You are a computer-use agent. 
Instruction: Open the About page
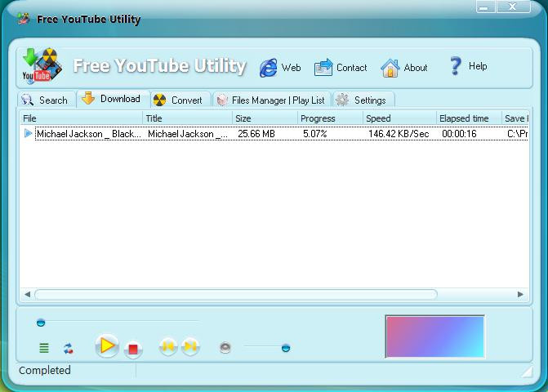tap(404, 68)
